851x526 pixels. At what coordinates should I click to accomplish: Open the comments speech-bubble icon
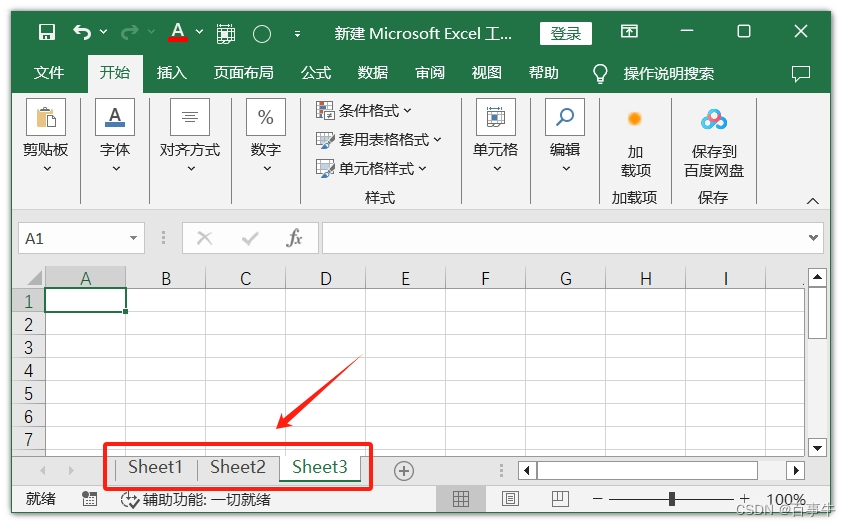click(x=801, y=73)
